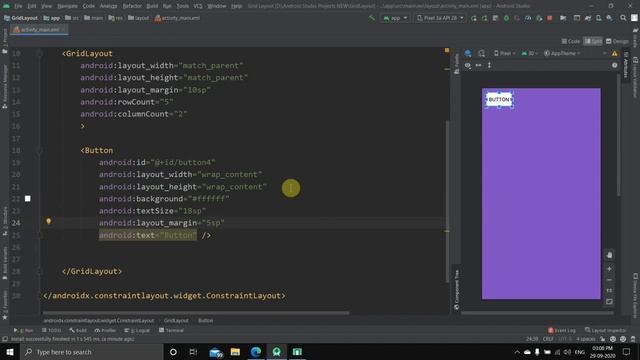Click the Type here to search box
This screenshot has width=640, height=360.
point(91,352)
